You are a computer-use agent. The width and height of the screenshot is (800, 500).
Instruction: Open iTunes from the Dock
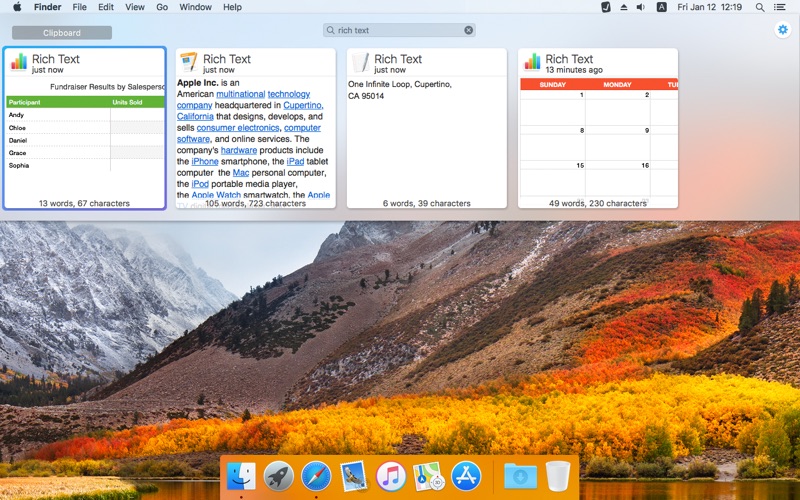(391, 476)
